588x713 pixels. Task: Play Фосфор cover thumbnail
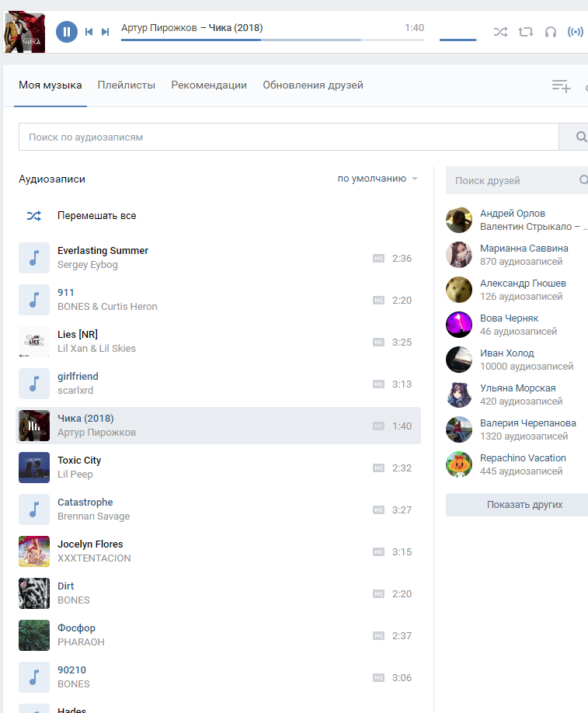34,635
